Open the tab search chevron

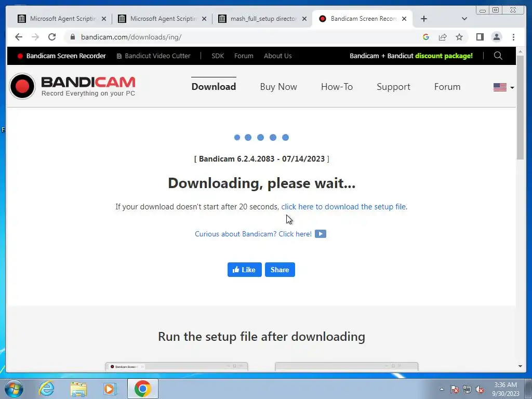click(x=464, y=19)
